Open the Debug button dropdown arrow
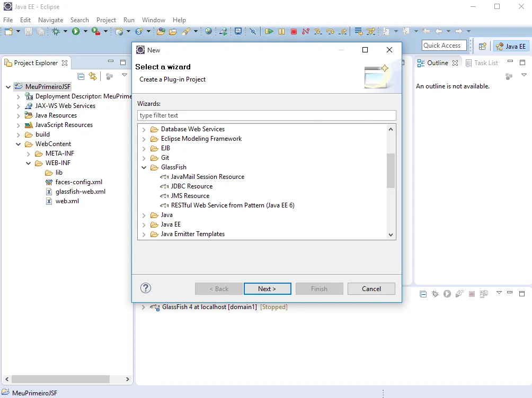532x398 pixels. coord(66,32)
